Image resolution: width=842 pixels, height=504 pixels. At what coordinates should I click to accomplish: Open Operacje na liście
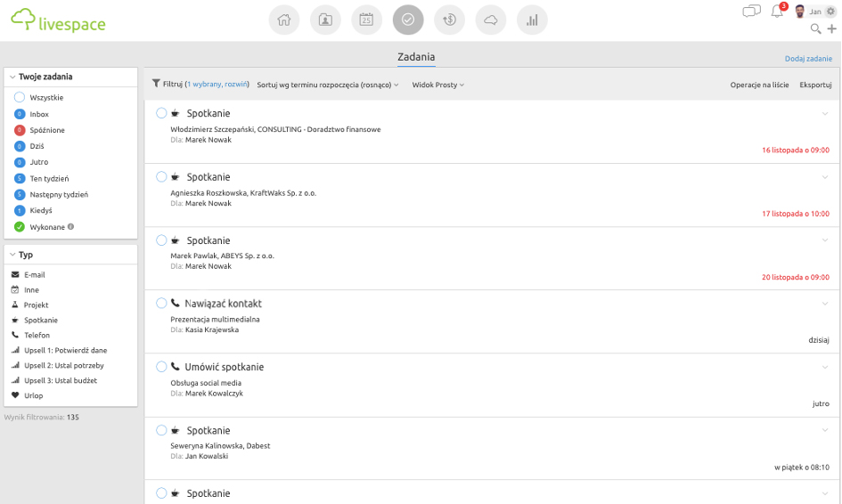(x=759, y=85)
